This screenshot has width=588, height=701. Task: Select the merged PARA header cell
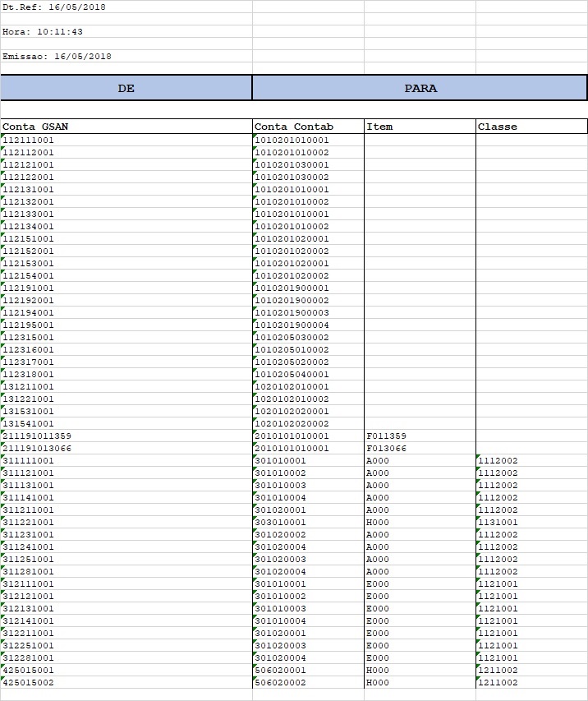420,88
